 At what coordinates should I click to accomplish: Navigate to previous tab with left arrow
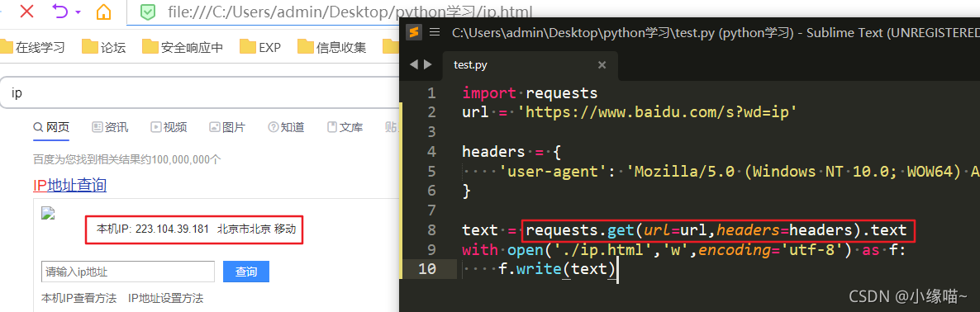[x=413, y=64]
